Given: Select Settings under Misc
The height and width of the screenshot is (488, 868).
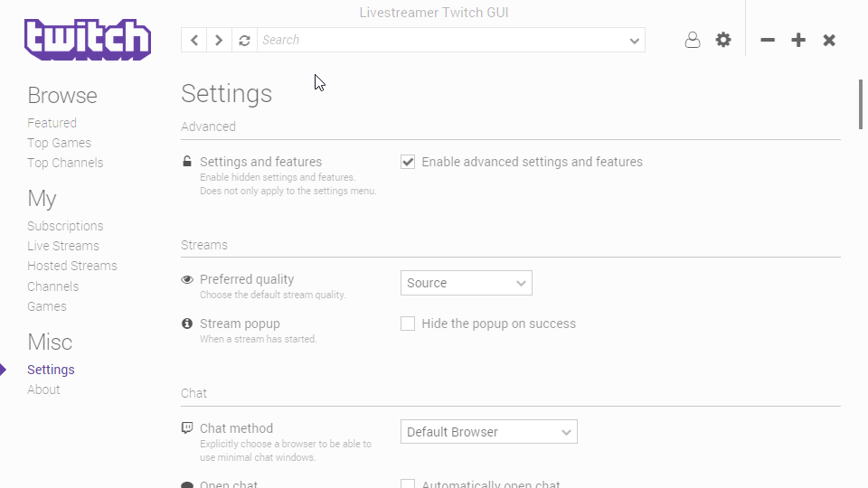Looking at the screenshot, I should [x=51, y=370].
